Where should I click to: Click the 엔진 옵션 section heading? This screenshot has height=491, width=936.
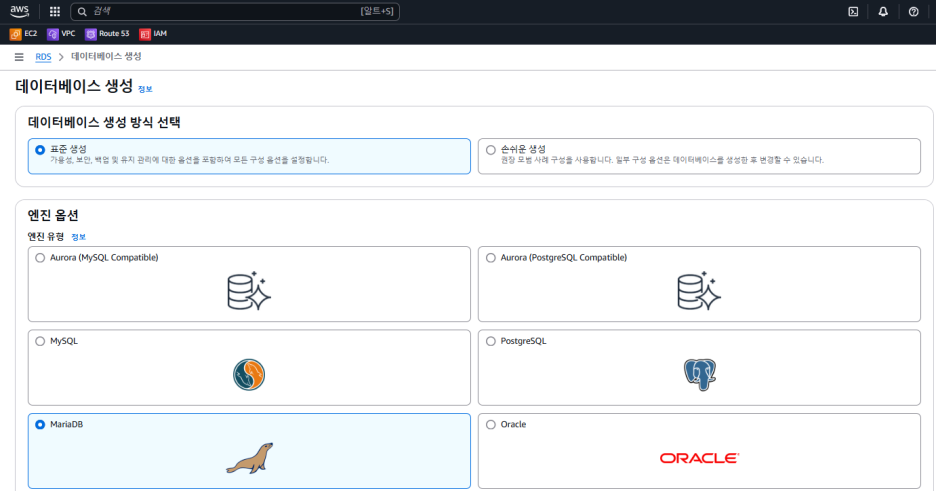(53, 215)
